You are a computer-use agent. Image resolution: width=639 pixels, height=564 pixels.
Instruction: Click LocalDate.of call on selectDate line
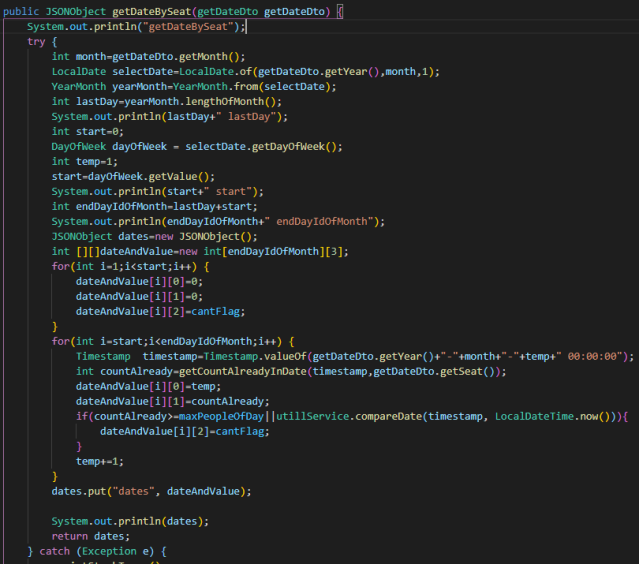coord(307,72)
